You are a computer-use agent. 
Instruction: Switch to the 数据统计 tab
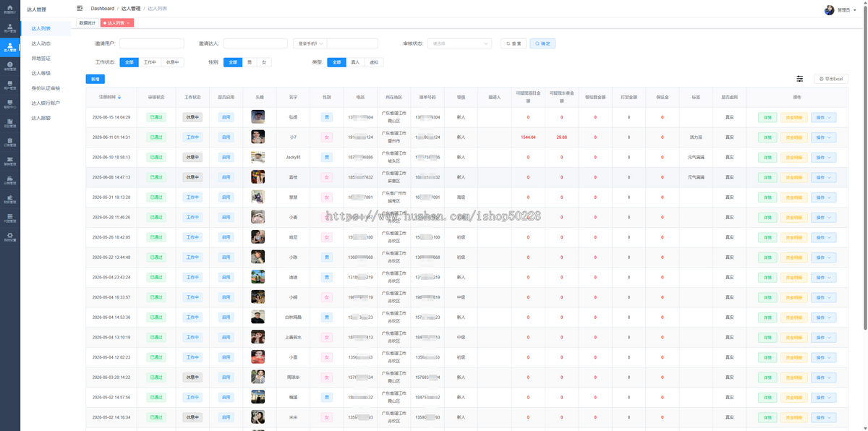[x=87, y=23]
